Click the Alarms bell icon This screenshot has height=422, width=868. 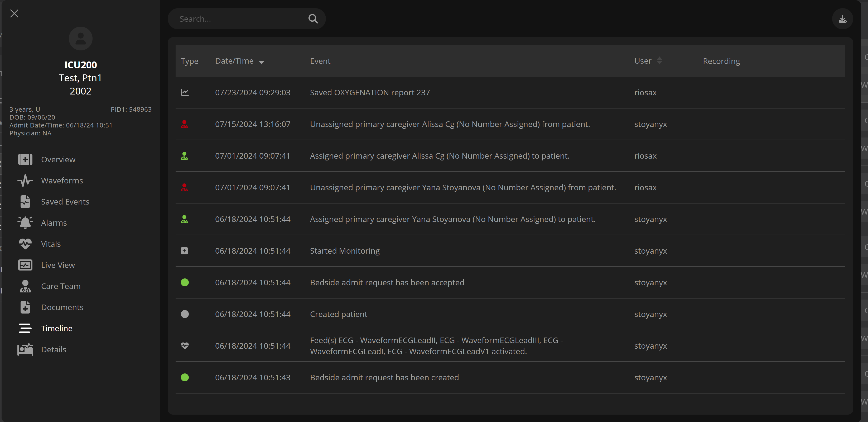click(x=25, y=223)
